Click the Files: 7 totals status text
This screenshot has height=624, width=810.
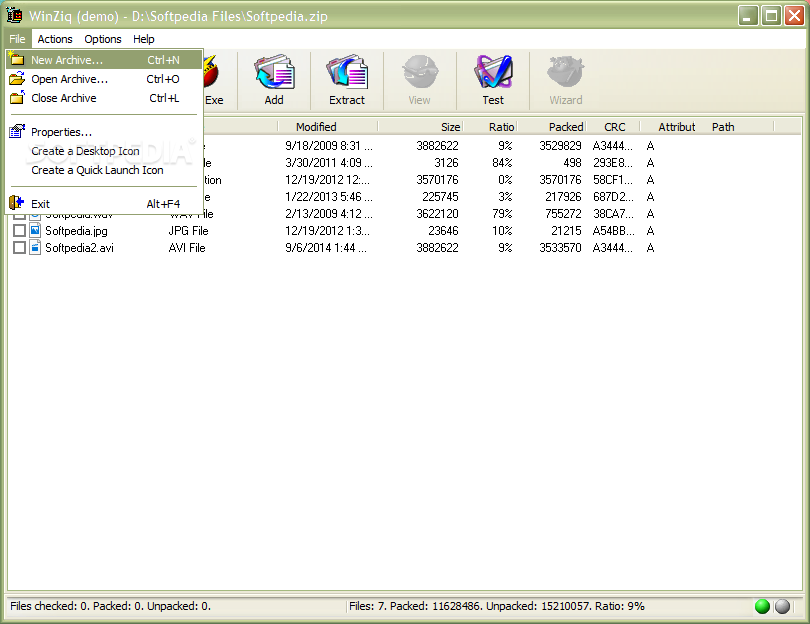[496, 606]
